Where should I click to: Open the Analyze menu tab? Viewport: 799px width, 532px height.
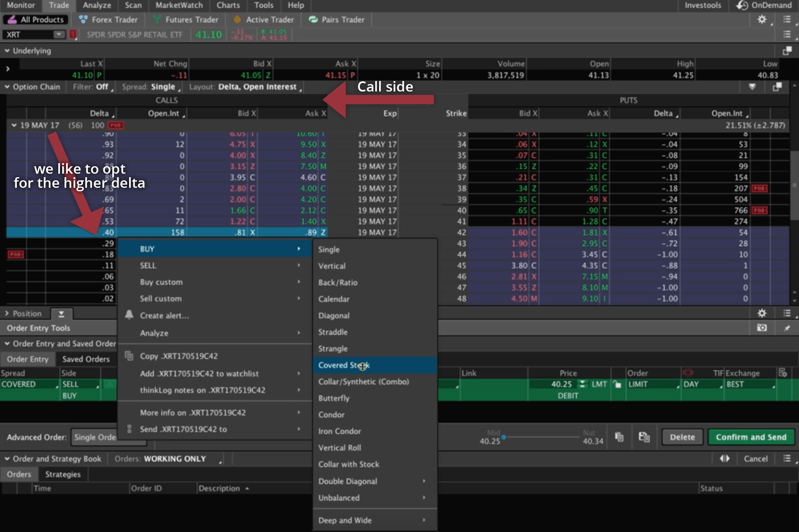[97, 5]
